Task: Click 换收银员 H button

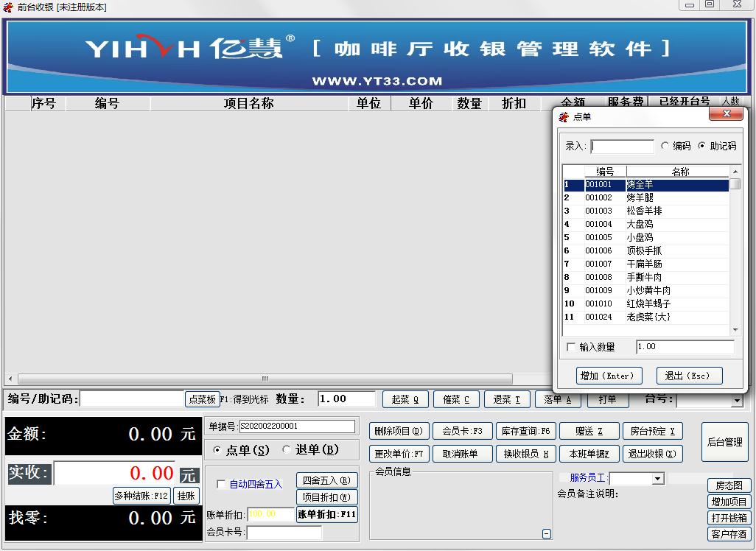Action: click(525, 454)
